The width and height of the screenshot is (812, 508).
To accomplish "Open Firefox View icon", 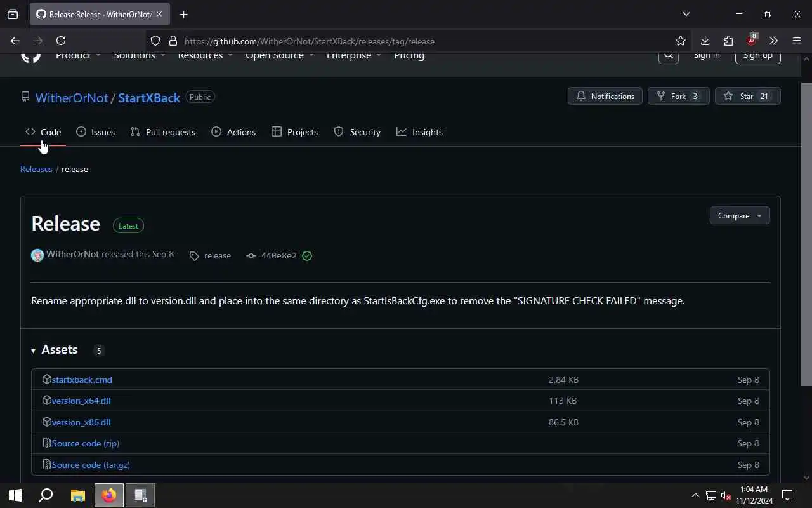I will click(x=13, y=14).
